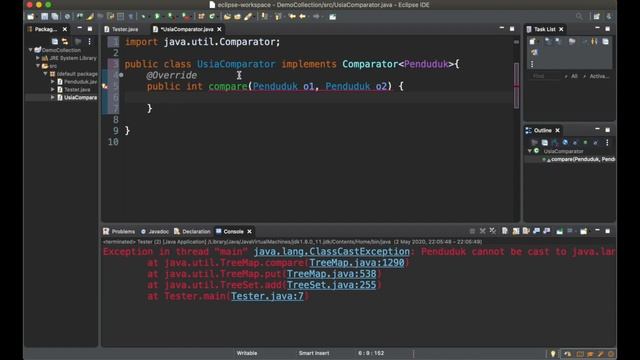Viewport: 640px width, 360px height.
Task: Click Activate task link in Task List
Action: (599, 76)
